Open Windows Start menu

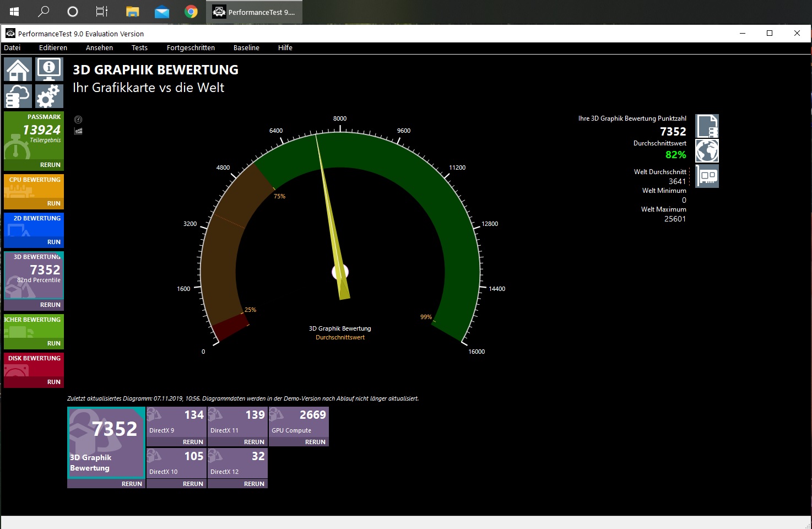tap(15, 12)
